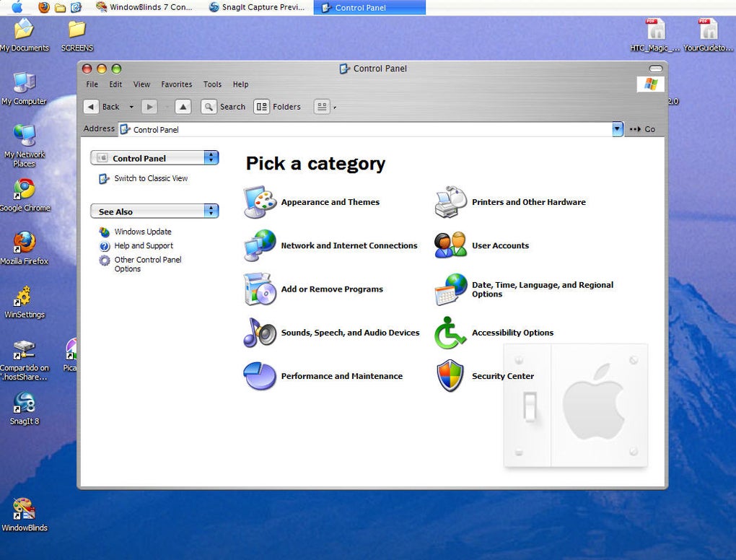736x560 pixels.
Task: Open WindowBlinds desktop icon
Action: (25, 515)
